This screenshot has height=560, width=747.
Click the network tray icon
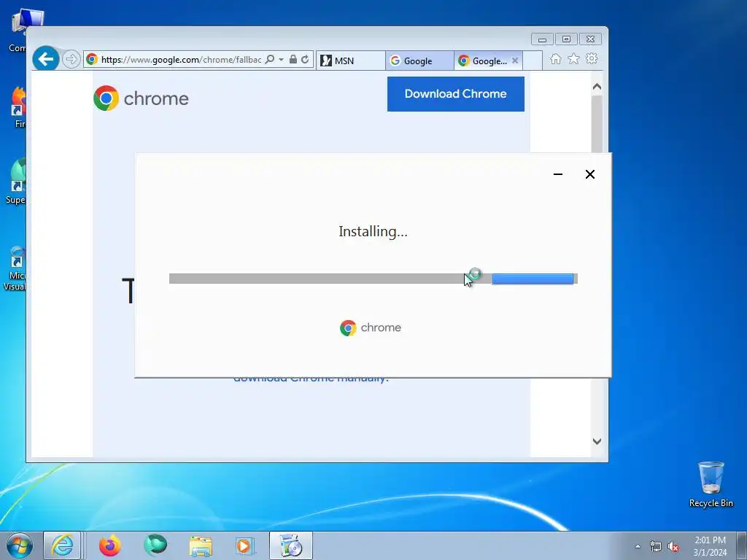point(656,546)
